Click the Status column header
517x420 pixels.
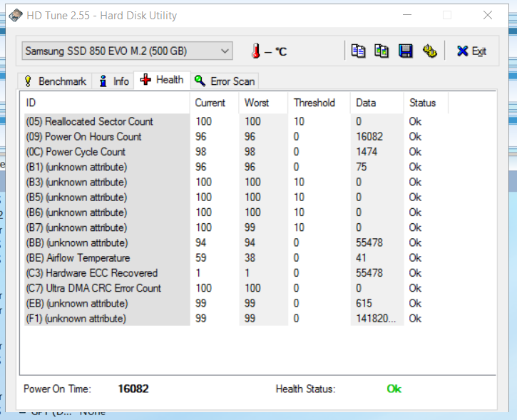[x=426, y=103]
